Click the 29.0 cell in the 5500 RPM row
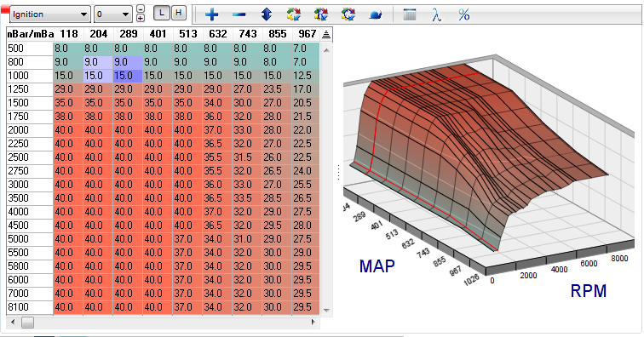The height and width of the screenshot is (337, 644). click(307, 253)
